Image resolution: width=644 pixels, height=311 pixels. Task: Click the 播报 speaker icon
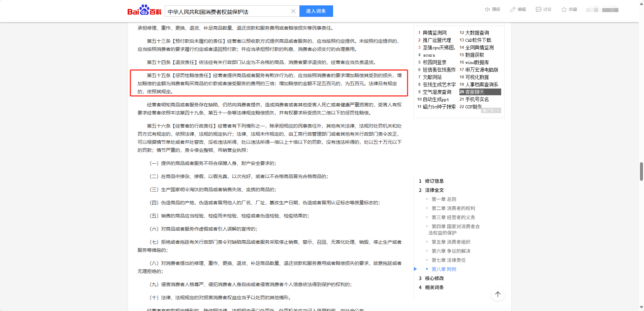tap(487, 9)
